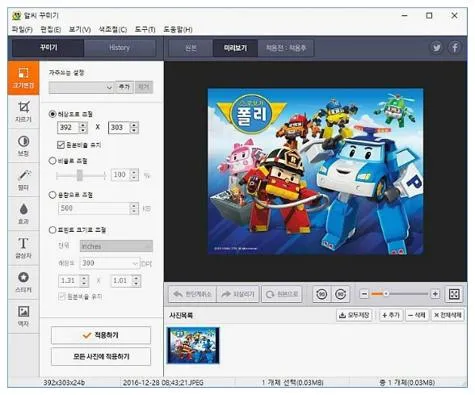
Task: Click the zoom in plus button
Action: pyautogui.click(x=435, y=294)
